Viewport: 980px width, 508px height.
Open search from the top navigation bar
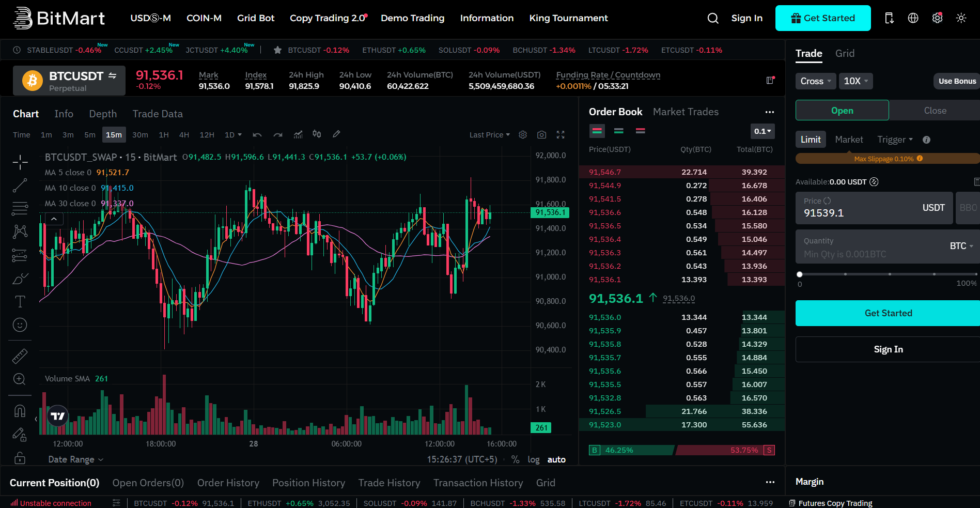click(713, 18)
